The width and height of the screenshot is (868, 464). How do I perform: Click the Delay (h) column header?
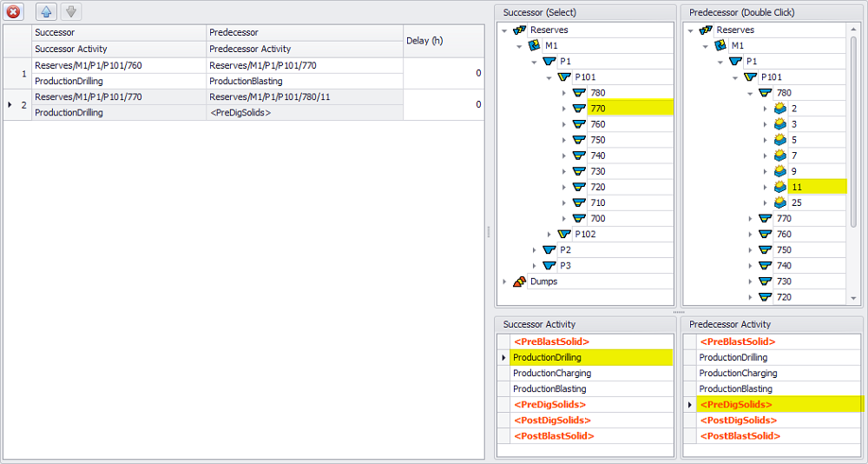[x=443, y=41]
